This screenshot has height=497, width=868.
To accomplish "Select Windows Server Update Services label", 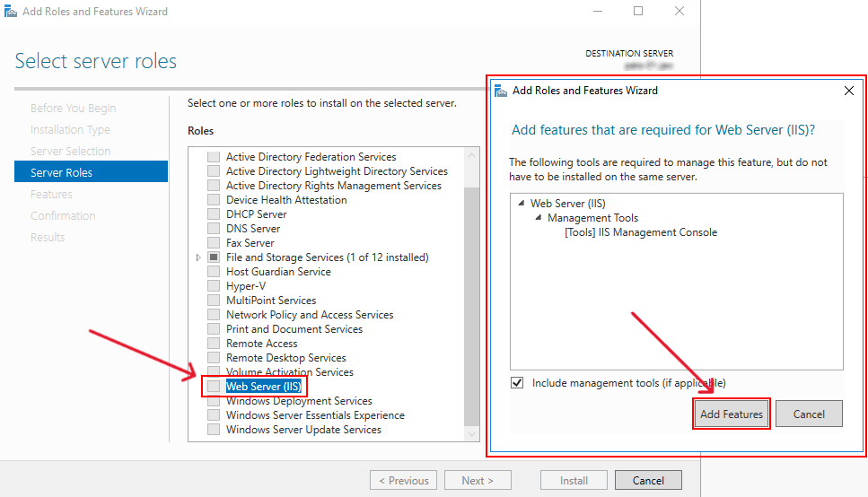I will coord(303,430).
